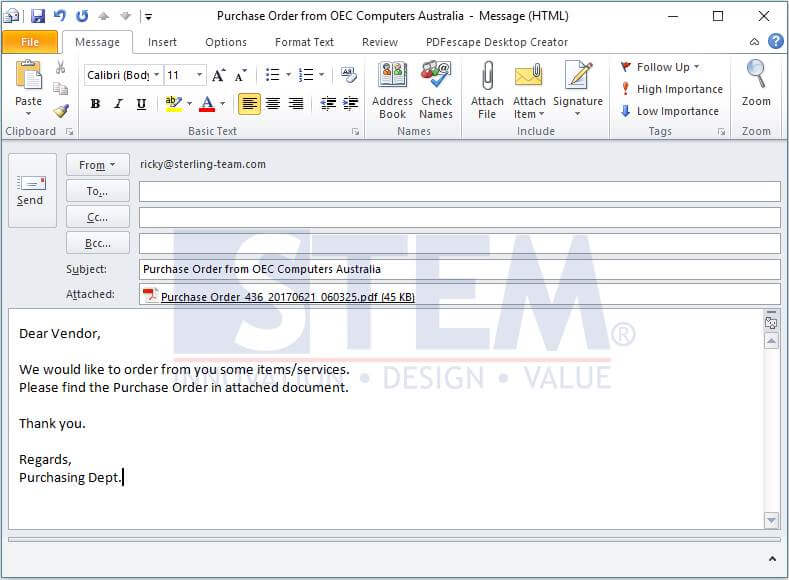This screenshot has width=789, height=580.
Task: Go to the previous item arrow
Action: click(104, 16)
